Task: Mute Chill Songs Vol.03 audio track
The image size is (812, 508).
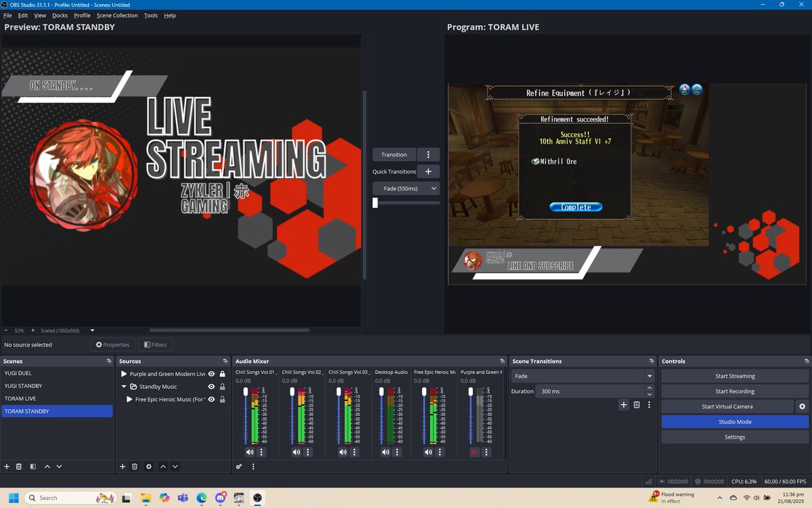Action: 342,452
